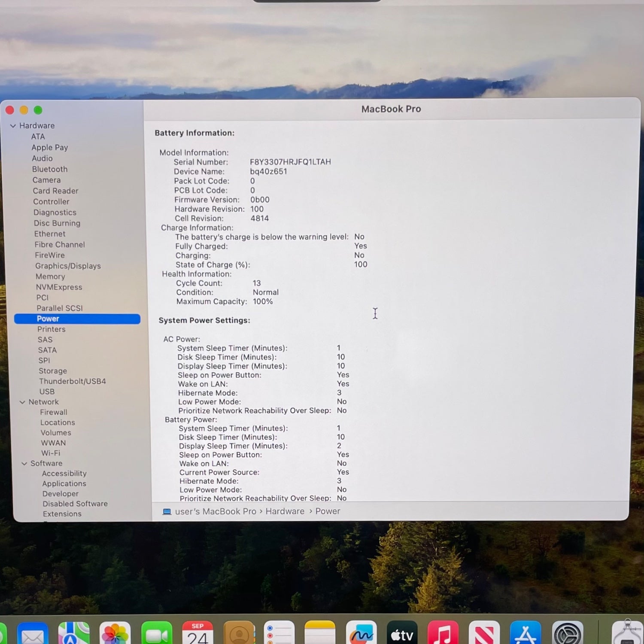Open the News app in the Dock
The width and height of the screenshot is (644, 644).
[x=484, y=634]
